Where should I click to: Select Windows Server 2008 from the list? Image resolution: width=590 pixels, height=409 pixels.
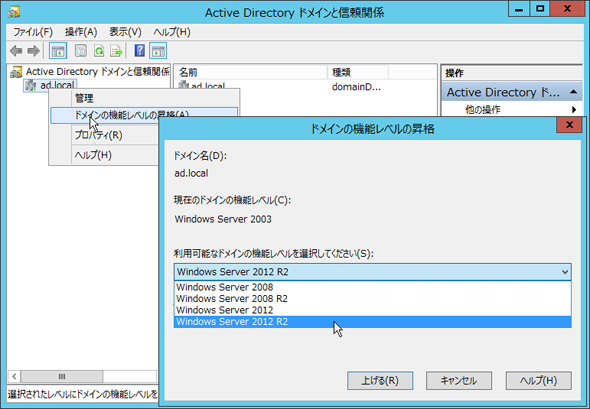click(x=373, y=287)
